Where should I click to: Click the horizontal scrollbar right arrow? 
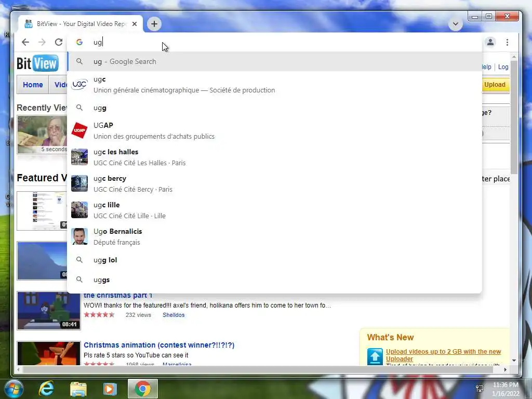click(x=505, y=369)
